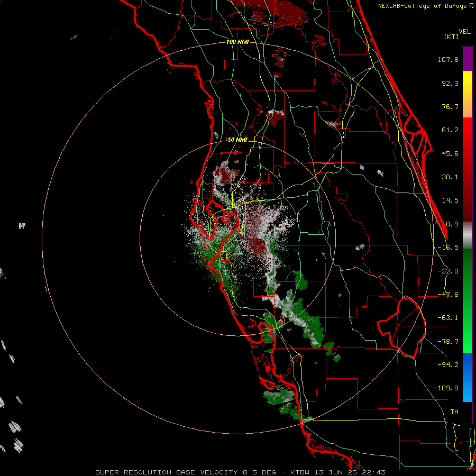Click the 107.8 legend value

(448, 59)
